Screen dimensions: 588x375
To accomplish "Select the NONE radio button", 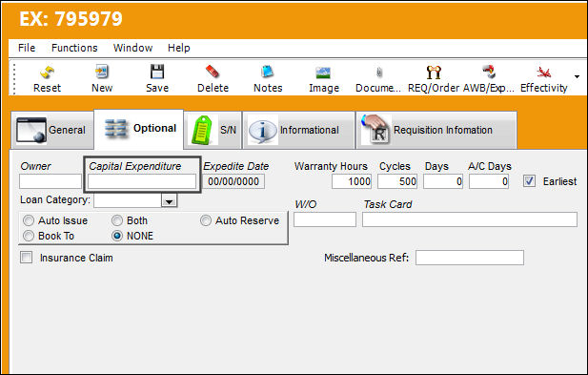I will point(117,236).
